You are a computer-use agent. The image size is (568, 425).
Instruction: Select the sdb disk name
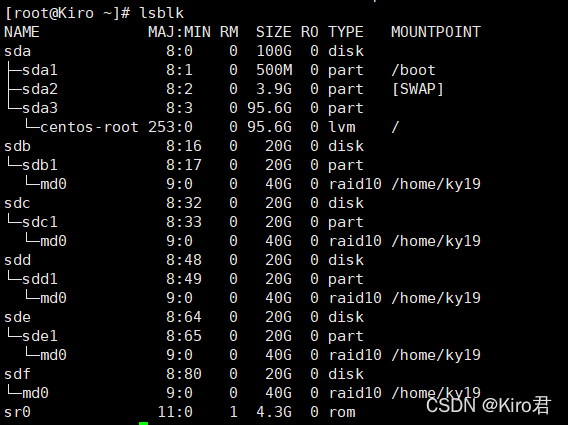point(17,146)
